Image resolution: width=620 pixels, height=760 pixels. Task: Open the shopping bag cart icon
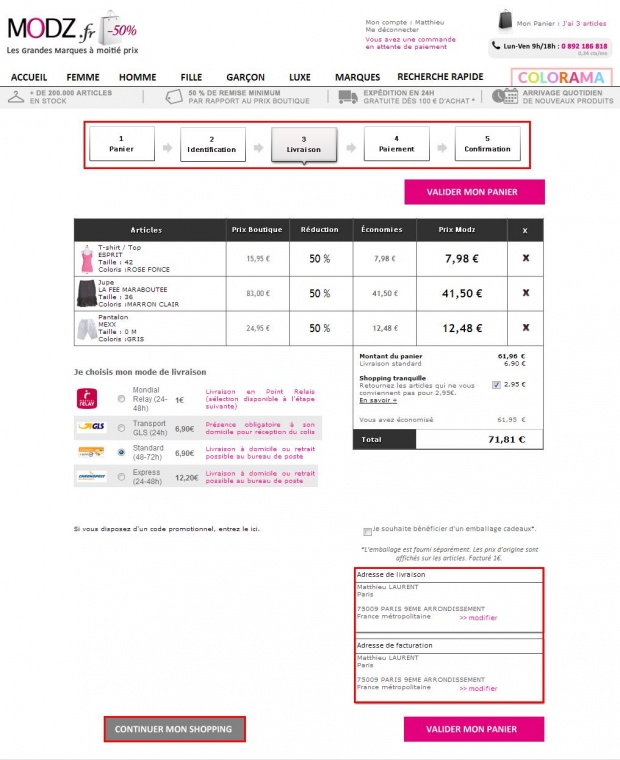click(506, 20)
